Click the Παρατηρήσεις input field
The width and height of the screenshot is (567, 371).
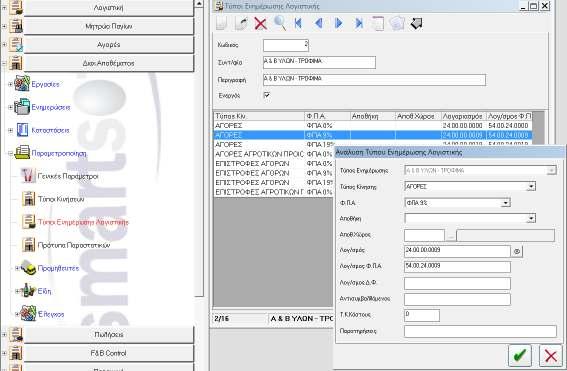point(480,331)
